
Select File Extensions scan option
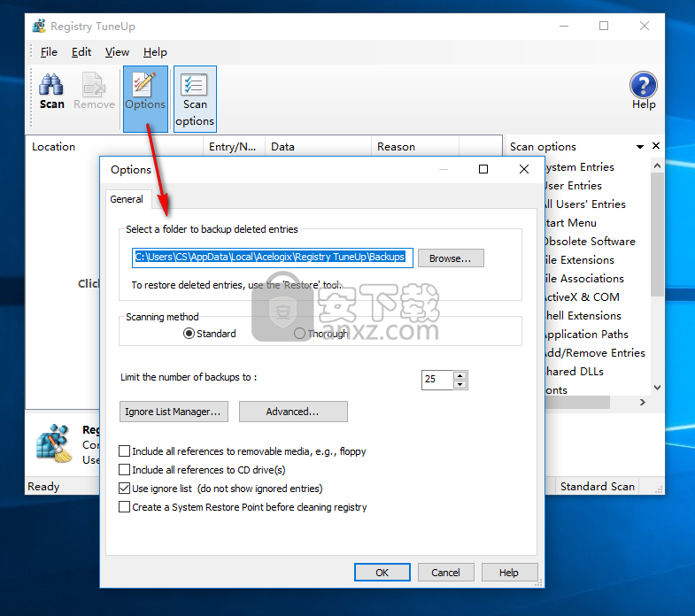580,260
